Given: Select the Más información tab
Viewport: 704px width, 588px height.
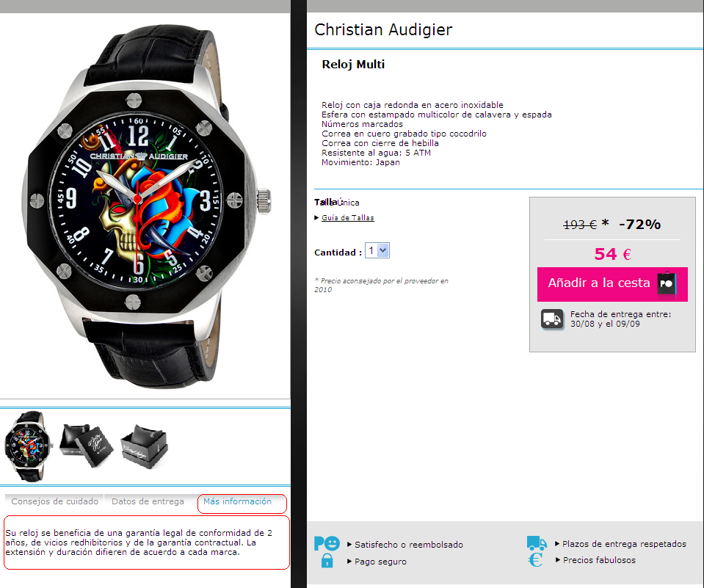Looking at the screenshot, I should [238, 501].
